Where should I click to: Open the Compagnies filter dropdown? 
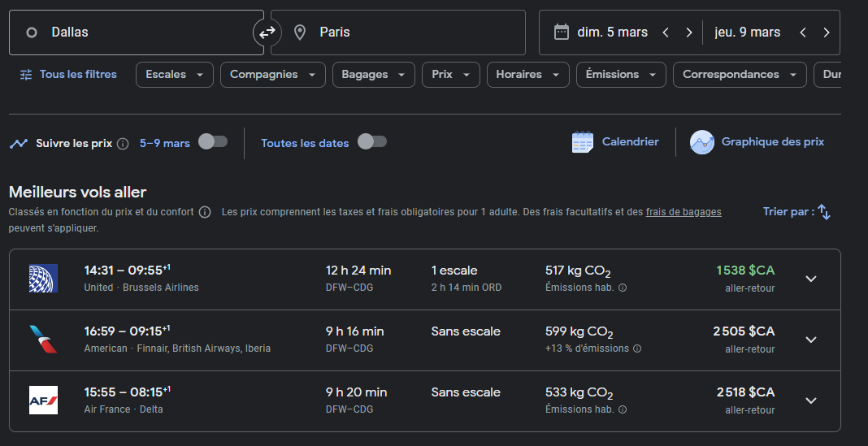(273, 75)
